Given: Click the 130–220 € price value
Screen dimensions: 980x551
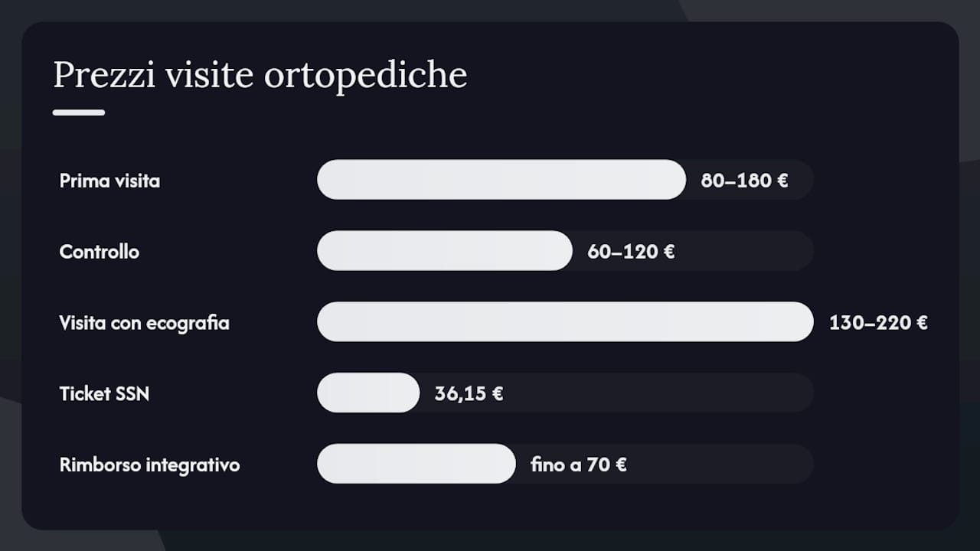Looking at the screenshot, I should click(878, 323).
